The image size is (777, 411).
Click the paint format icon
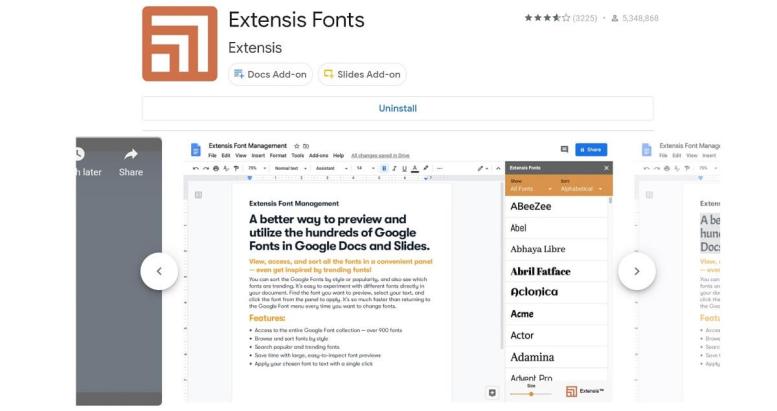pyautogui.click(x=236, y=169)
